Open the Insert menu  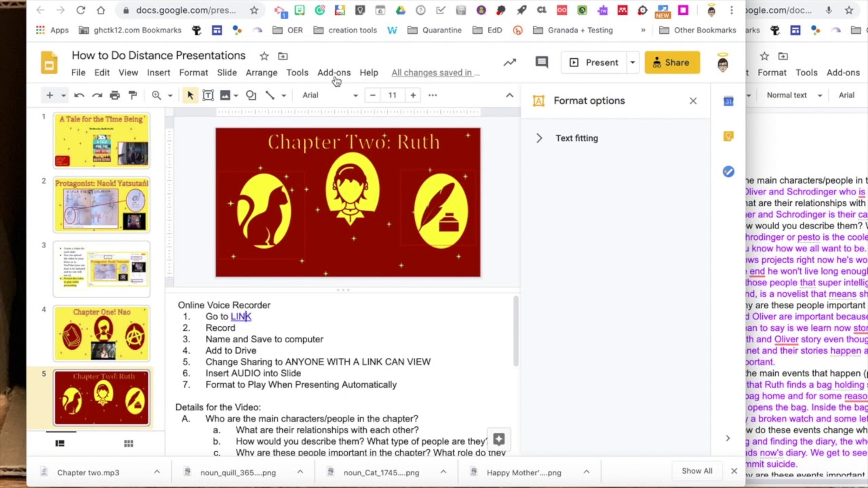(159, 73)
